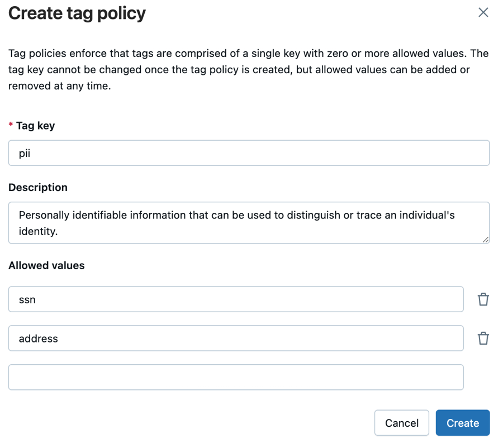This screenshot has width=503, height=448.
Task: Focus the Tag key field containing "pii"
Action: coord(249,153)
